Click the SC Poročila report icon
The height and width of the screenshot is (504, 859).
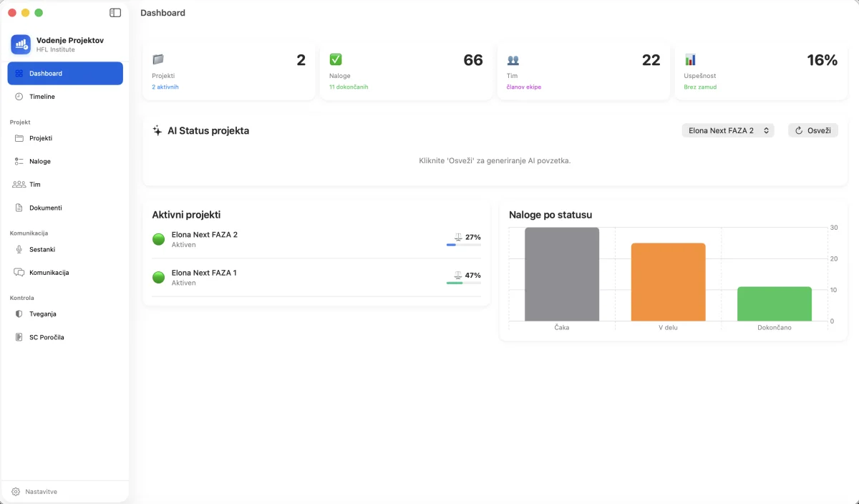(x=19, y=337)
